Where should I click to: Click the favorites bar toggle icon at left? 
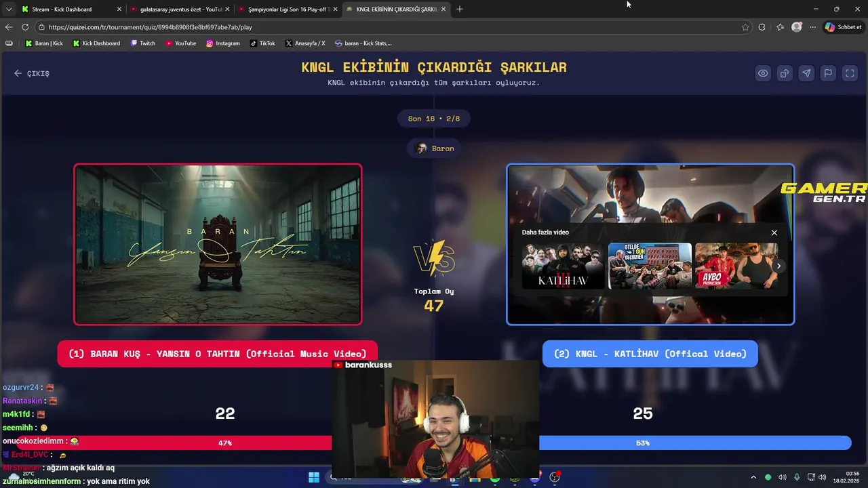tap(9, 43)
